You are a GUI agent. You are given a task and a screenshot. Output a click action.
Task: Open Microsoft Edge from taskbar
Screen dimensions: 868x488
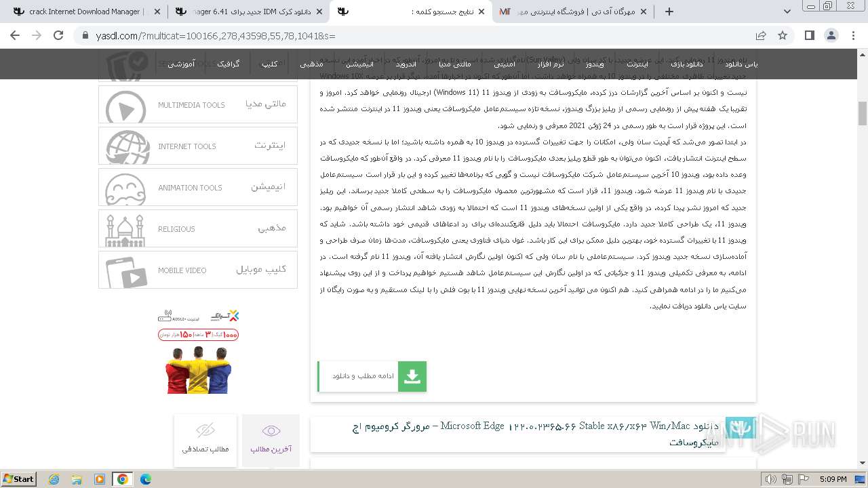(146, 479)
